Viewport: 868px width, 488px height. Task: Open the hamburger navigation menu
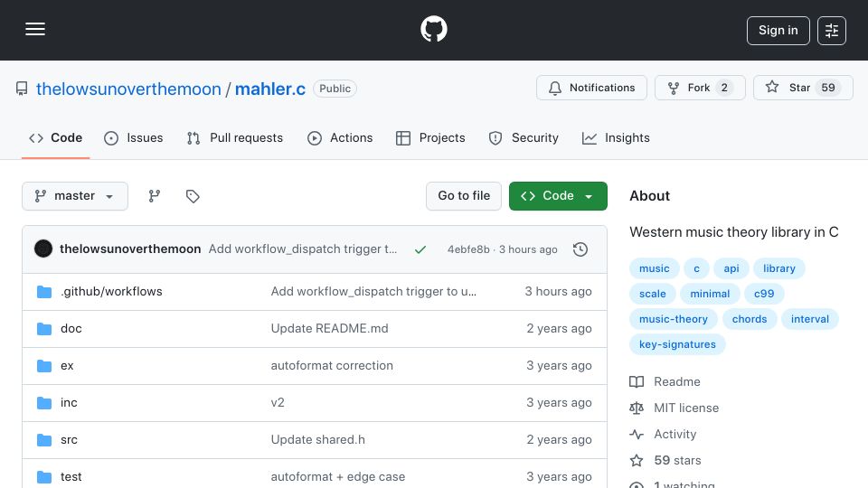click(x=35, y=29)
